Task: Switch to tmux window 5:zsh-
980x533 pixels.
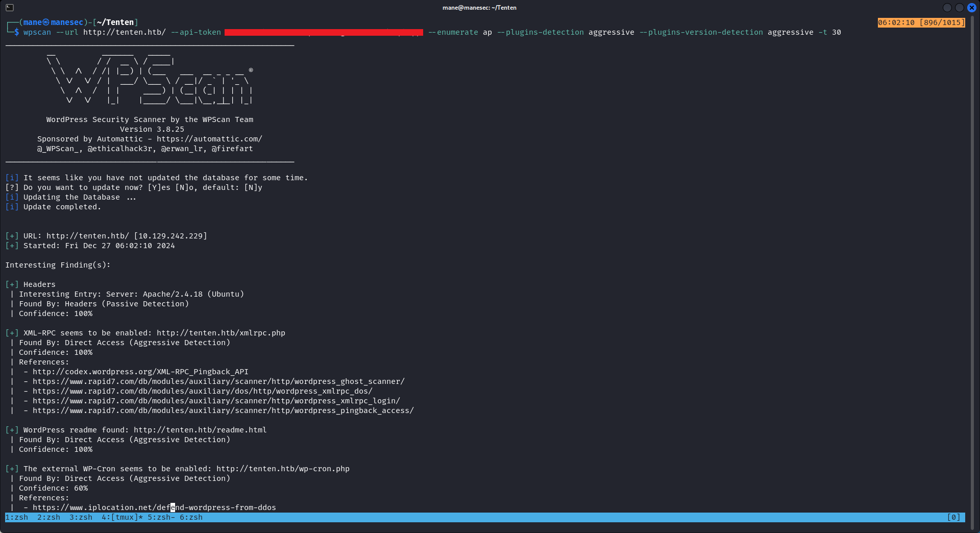Action: click(x=161, y=517)
